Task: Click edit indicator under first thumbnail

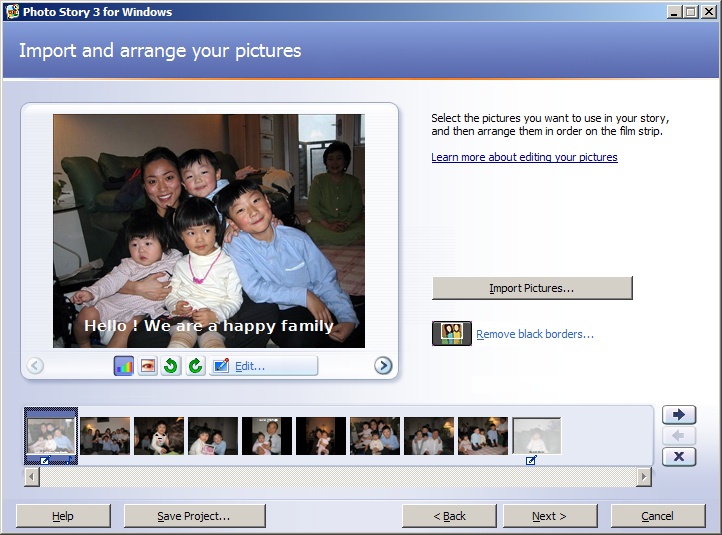Action: 45,460
